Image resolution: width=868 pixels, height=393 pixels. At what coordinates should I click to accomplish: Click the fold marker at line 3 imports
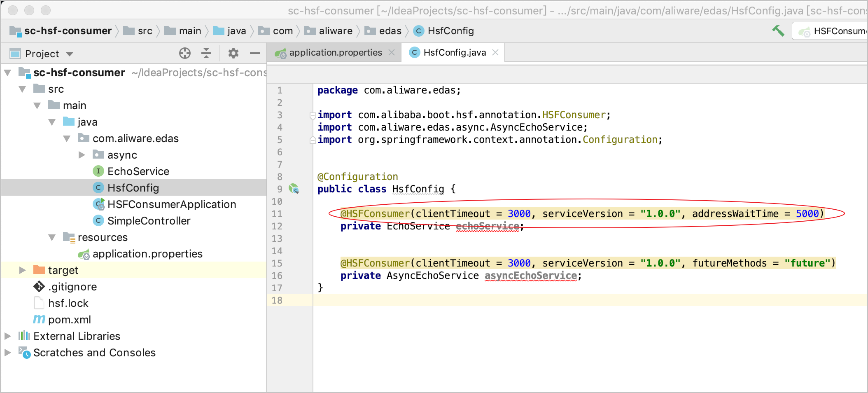[313, 115]
